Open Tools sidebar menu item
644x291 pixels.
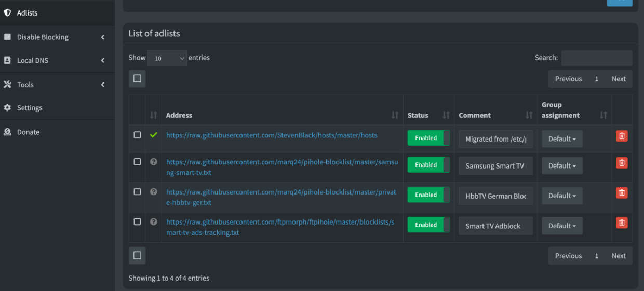(x=57, y=84)
